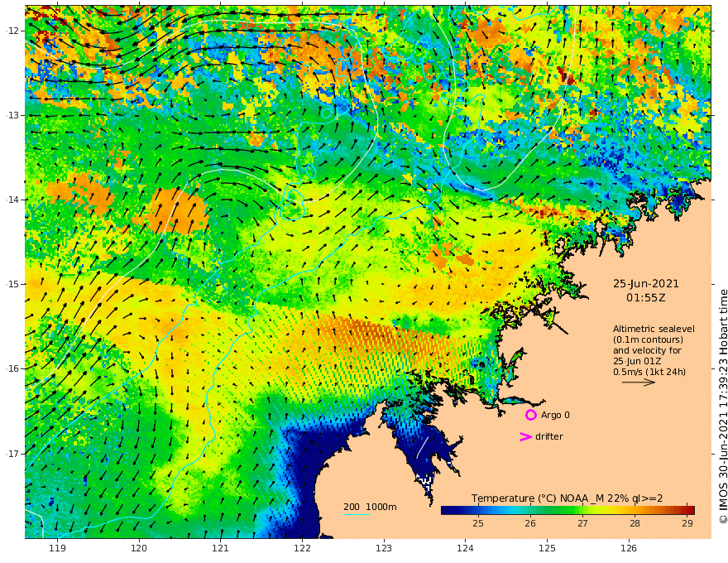Click the magenta Argo circle marker in legend

coord(530,415)
